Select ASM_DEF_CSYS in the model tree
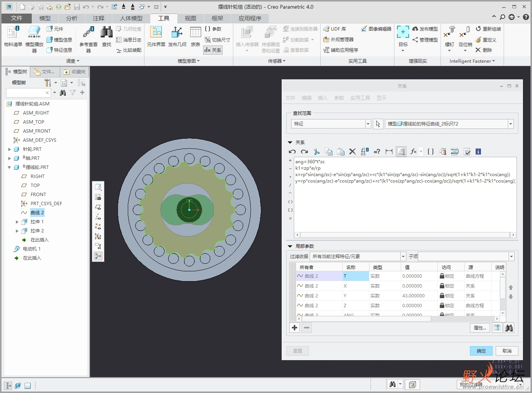This screenshot has height=393, width=532. point(39,140)
